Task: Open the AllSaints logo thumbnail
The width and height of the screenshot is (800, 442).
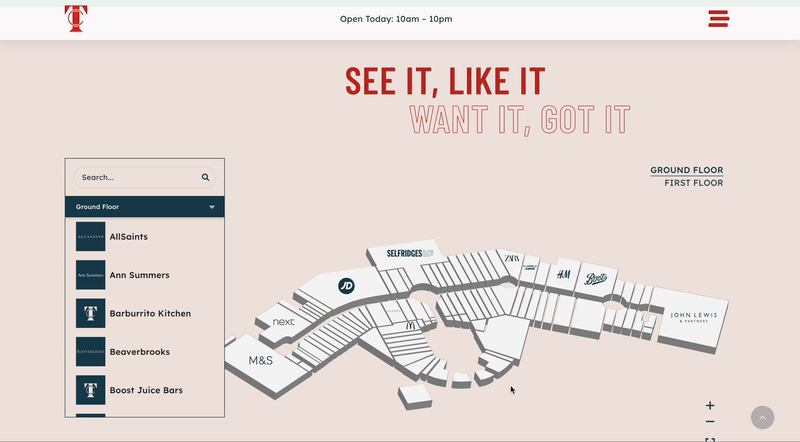Action: pos(90,236)
